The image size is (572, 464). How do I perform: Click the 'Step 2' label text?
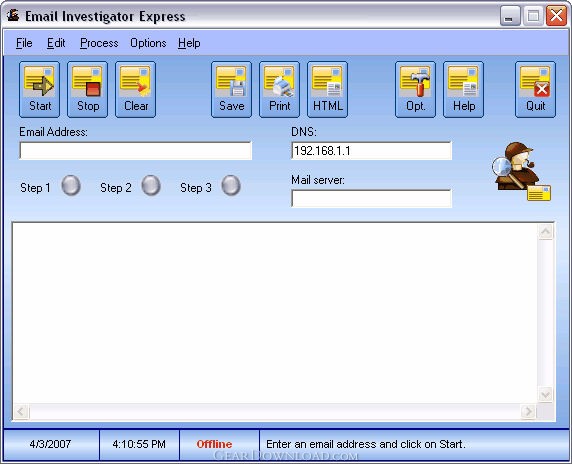(116, 188)
